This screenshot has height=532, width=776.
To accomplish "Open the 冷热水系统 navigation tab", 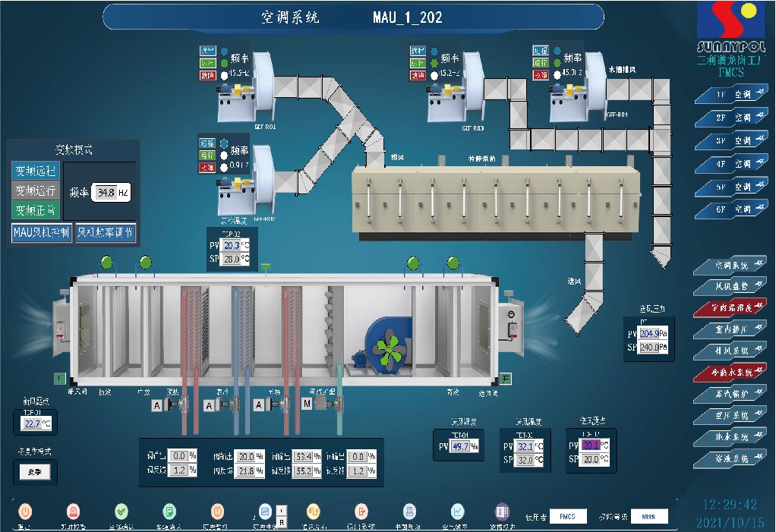I will (x=730, y=373).
